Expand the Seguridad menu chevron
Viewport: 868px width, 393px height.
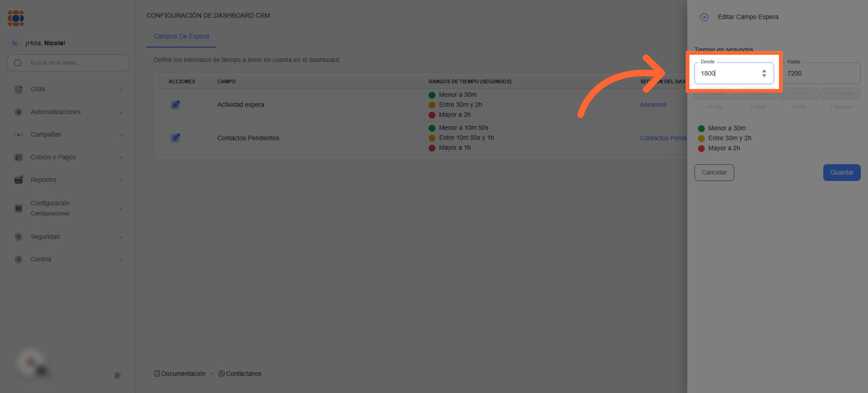(121, 237)
